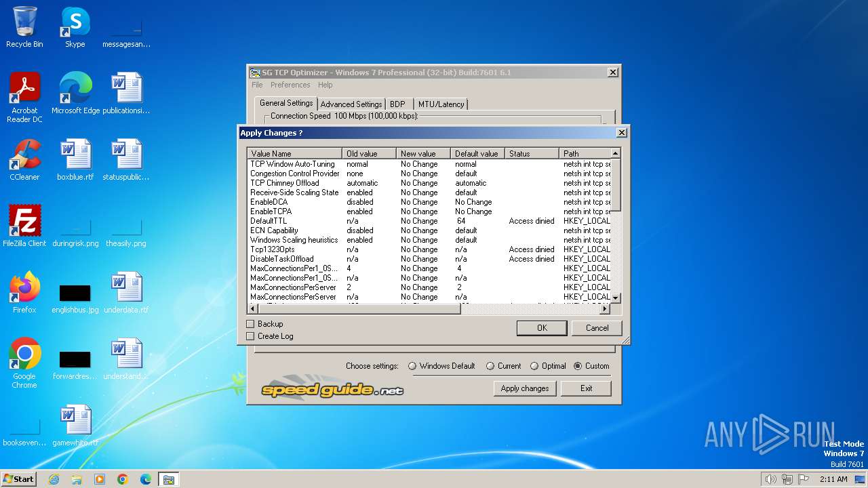
Task: Select TCP Chimney Offload row
Action: coord(429,183)
